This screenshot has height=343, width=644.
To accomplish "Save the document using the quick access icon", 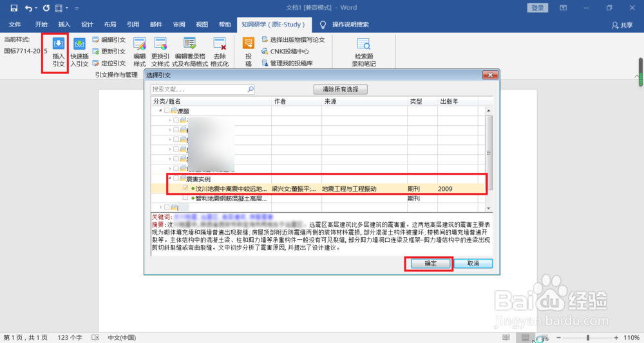I will tap(14, 8).
